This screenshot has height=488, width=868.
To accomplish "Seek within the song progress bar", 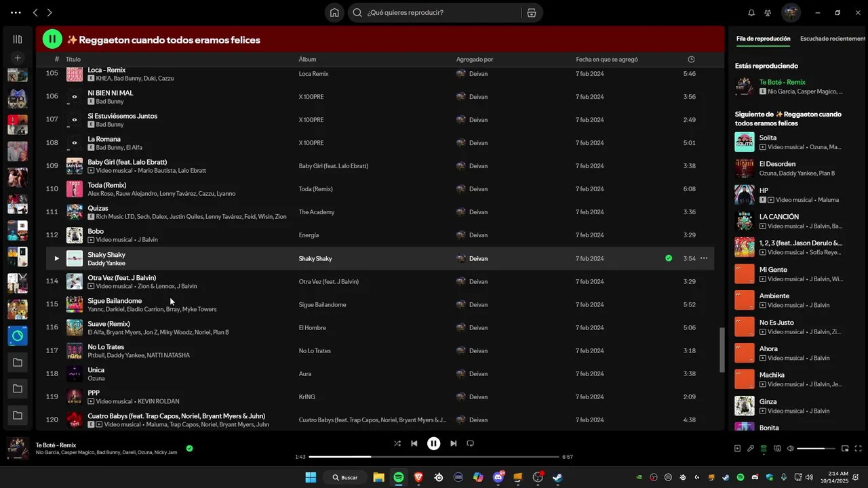I will 434,457.
